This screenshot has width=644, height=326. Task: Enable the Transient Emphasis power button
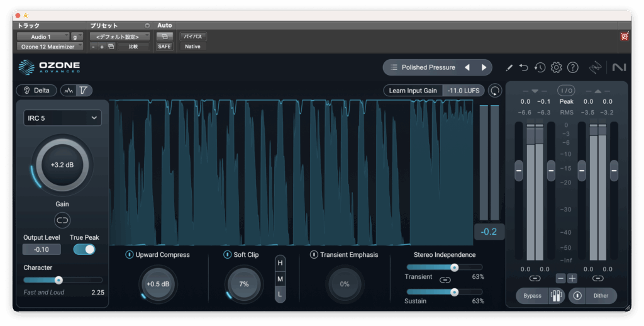click(314, 255)
